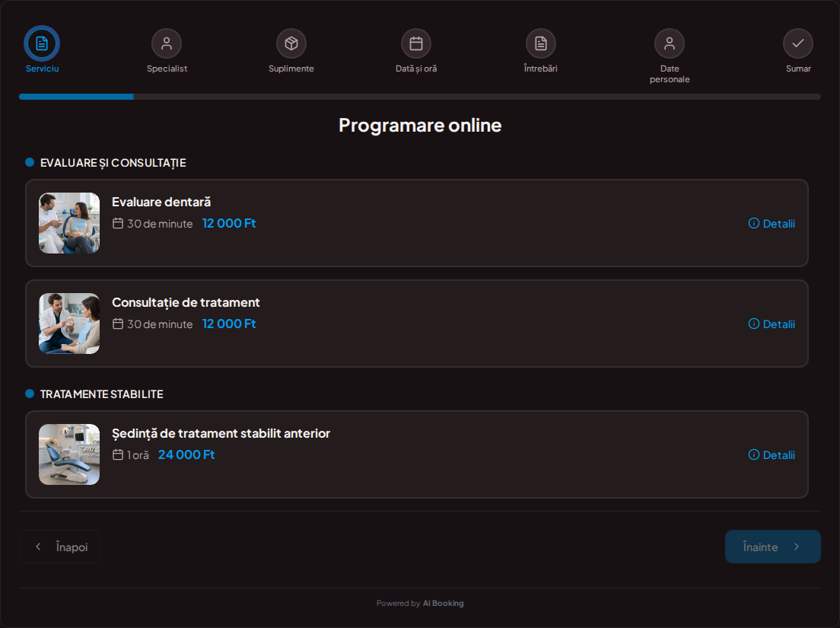The width and height of the screenshot is (840, 628).
Task: Switch to the Suplimente step label
Action: [x=291, y=69]
